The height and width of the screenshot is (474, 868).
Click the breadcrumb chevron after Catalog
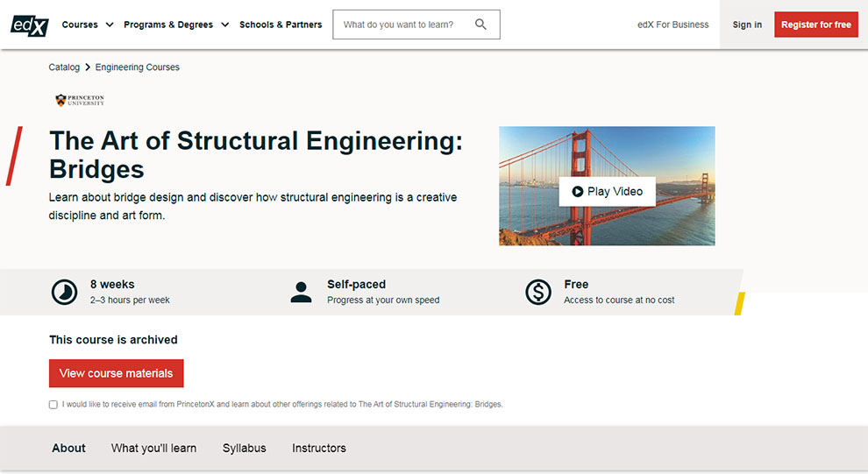pyautogui.click(x=88, y=67)
